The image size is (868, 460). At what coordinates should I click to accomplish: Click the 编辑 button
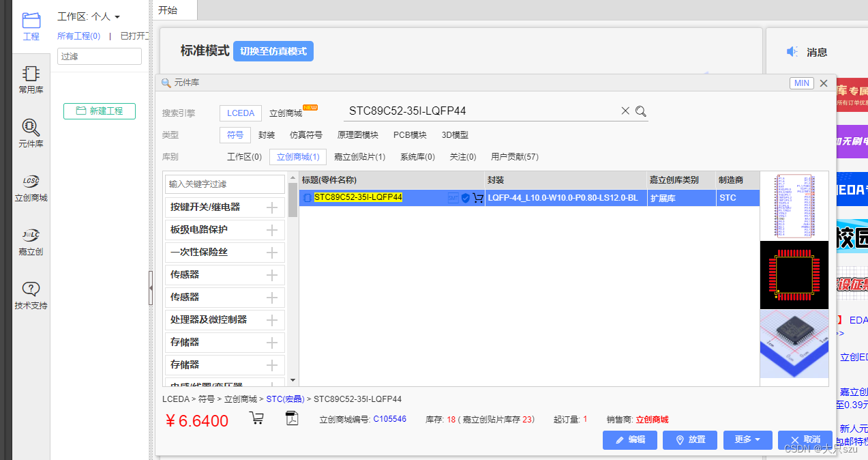tap(630, 440)
